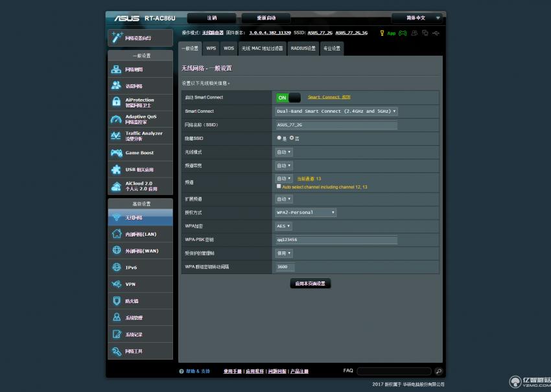Open the 简体中文 language selector
551x392 pixels.
(415, 17)
